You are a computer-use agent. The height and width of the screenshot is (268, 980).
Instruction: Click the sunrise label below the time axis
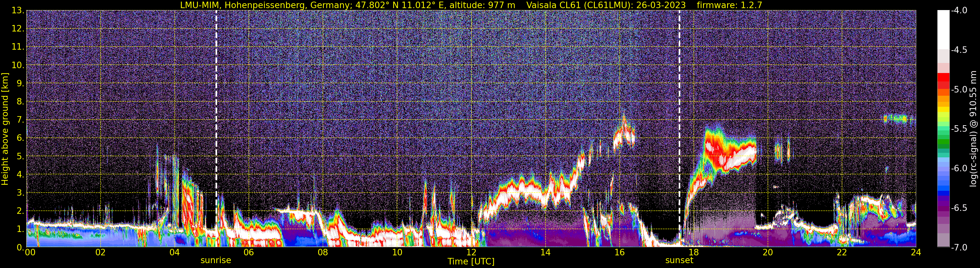(216, 261)
